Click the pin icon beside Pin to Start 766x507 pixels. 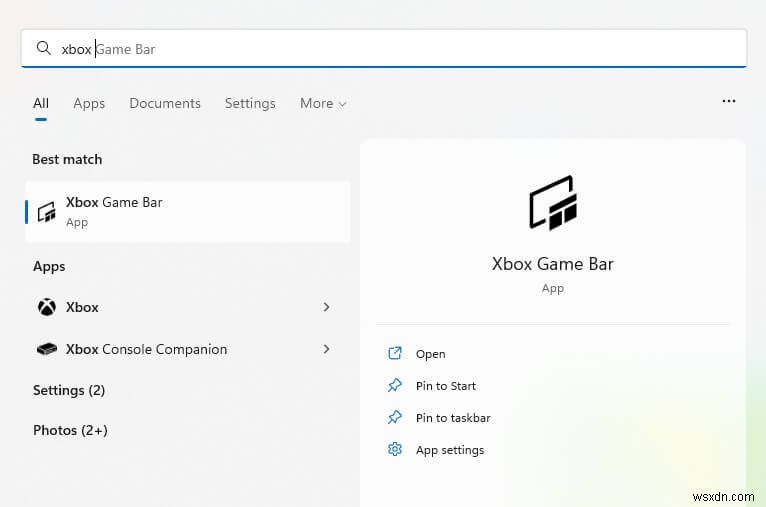tap(395, 385)
